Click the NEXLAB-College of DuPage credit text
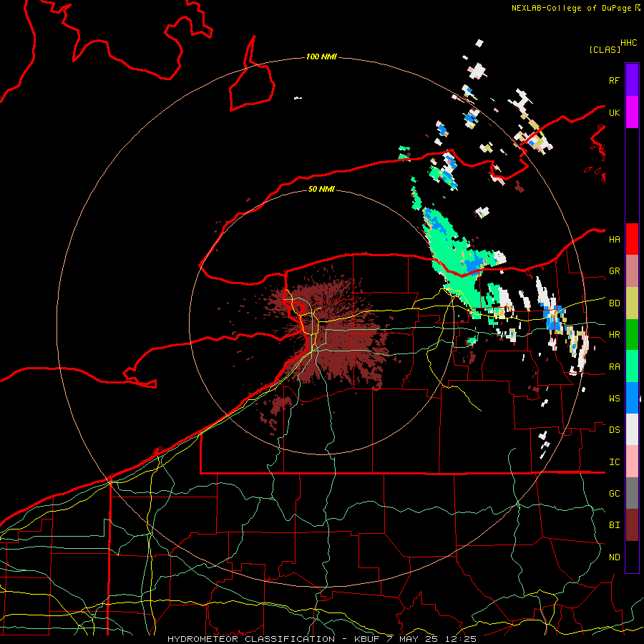Viewport: 644px width, 644px height. 571,8
